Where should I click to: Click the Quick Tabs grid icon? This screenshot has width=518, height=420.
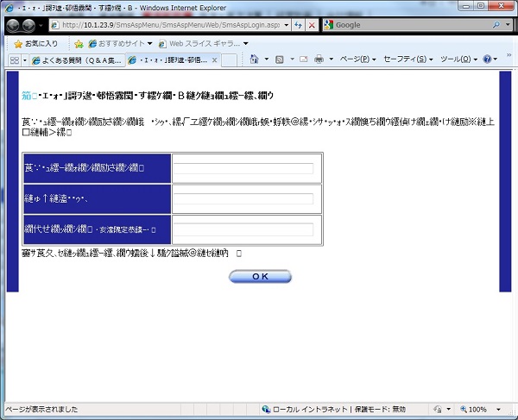tap(15, 60)
